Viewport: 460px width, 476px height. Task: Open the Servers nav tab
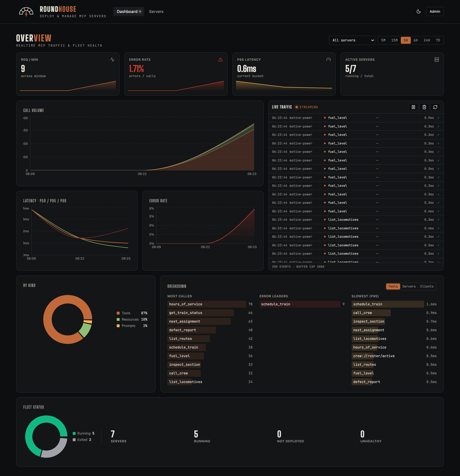[156, 12]
